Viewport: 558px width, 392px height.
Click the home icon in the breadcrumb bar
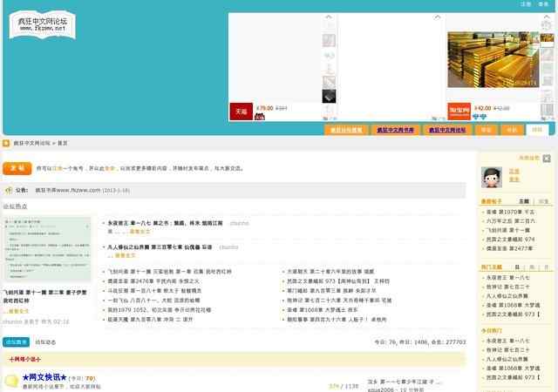(6, 142)
